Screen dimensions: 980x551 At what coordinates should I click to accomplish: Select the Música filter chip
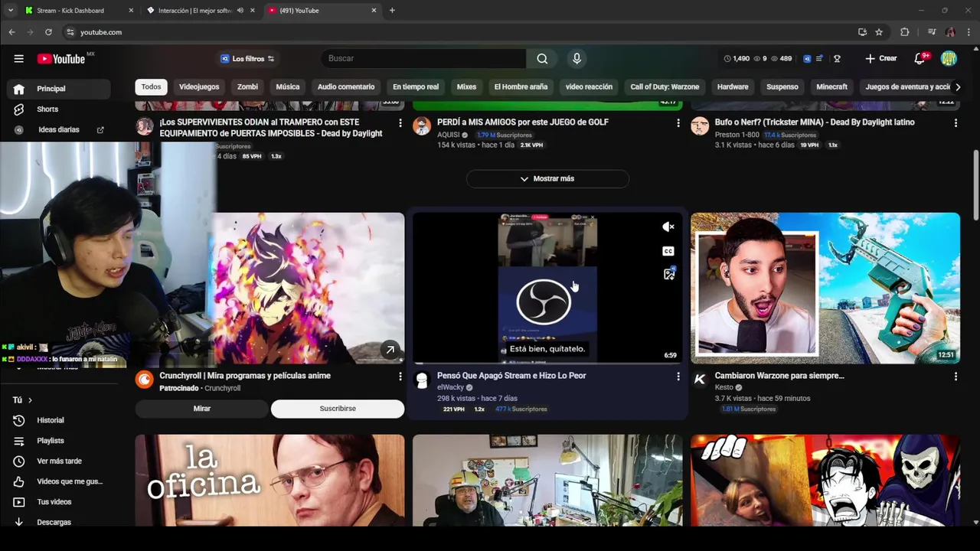pos(288,87)
